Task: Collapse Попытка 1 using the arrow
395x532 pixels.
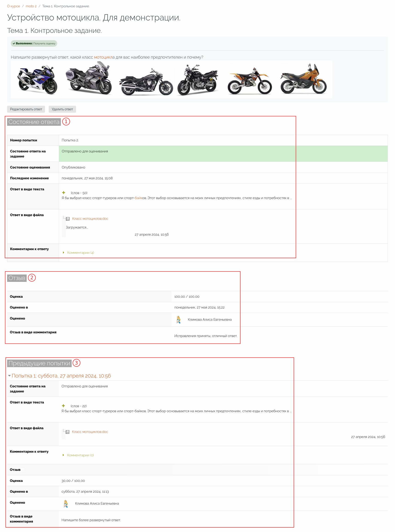Action: [9, 376]
